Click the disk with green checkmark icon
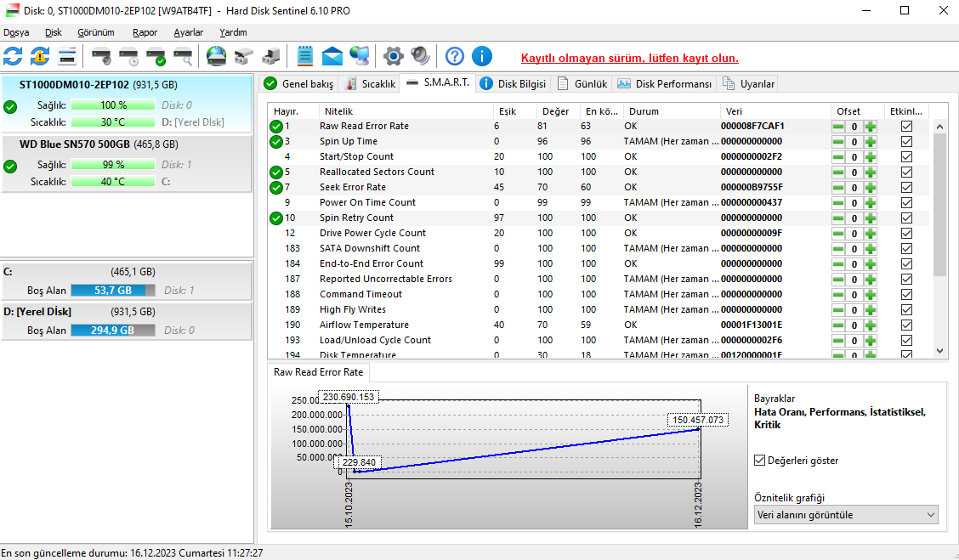Image resolution: width=959 pixels, height=560 pixels. coord(156,57)
